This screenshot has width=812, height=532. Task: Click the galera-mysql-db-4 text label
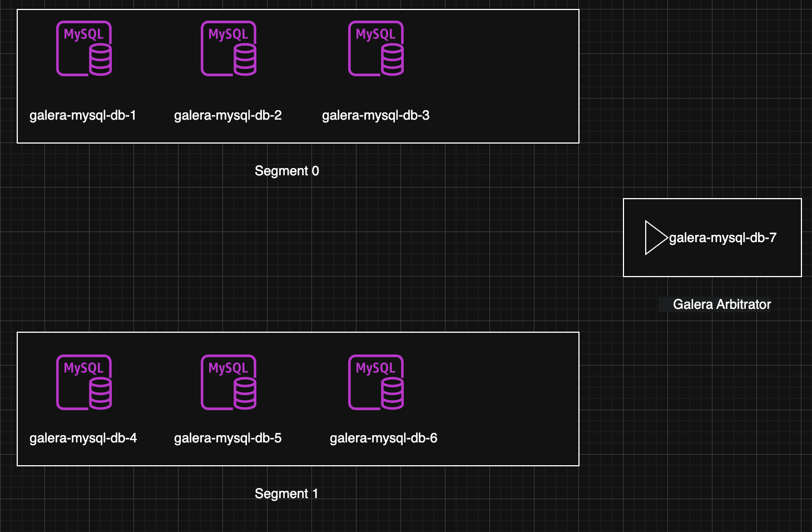pyautogui.click(x=83, y=438)
